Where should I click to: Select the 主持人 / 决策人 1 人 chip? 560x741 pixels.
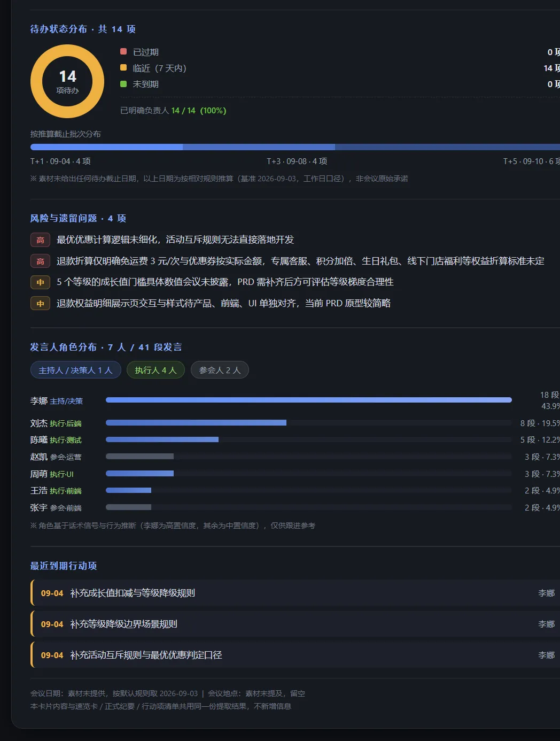[x=76, y=370]
